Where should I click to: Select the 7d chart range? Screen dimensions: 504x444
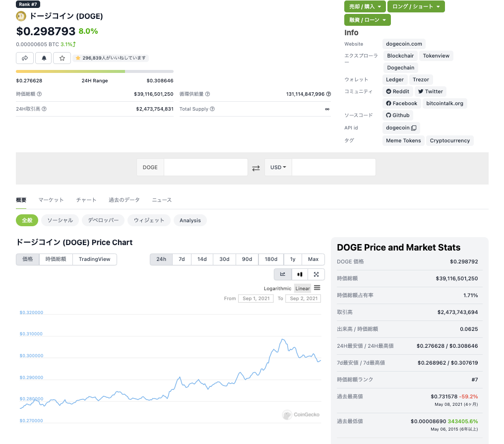click(x=182, y=259)
